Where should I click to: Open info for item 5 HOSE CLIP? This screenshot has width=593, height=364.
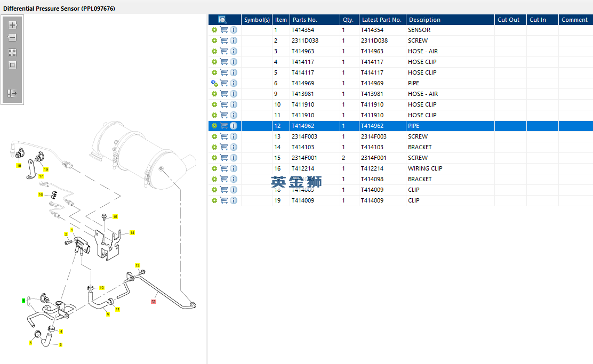234,72
